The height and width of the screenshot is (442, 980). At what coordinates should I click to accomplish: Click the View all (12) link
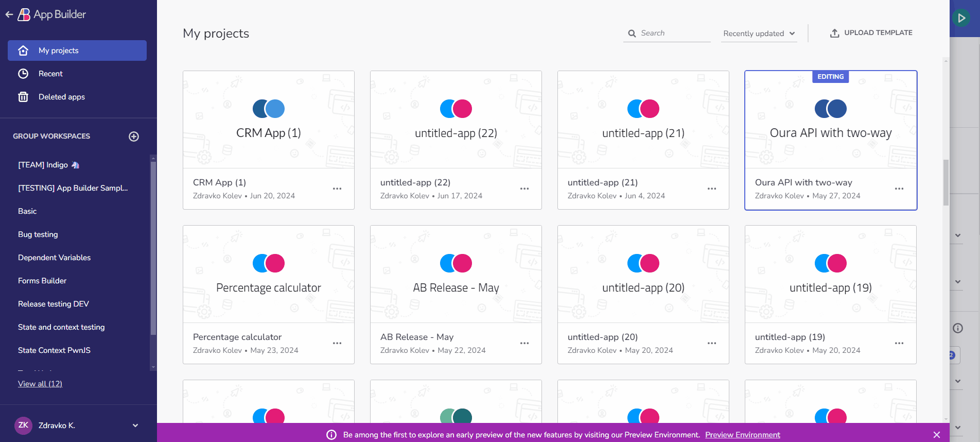click(40, 384)
